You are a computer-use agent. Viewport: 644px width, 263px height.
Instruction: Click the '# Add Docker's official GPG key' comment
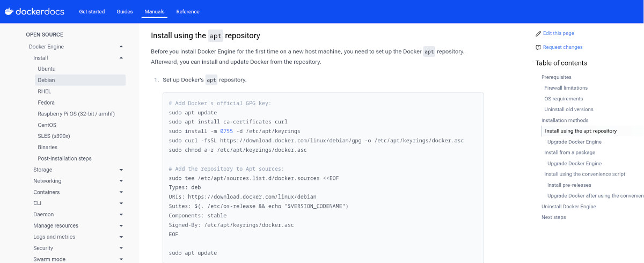click(220, 103)
